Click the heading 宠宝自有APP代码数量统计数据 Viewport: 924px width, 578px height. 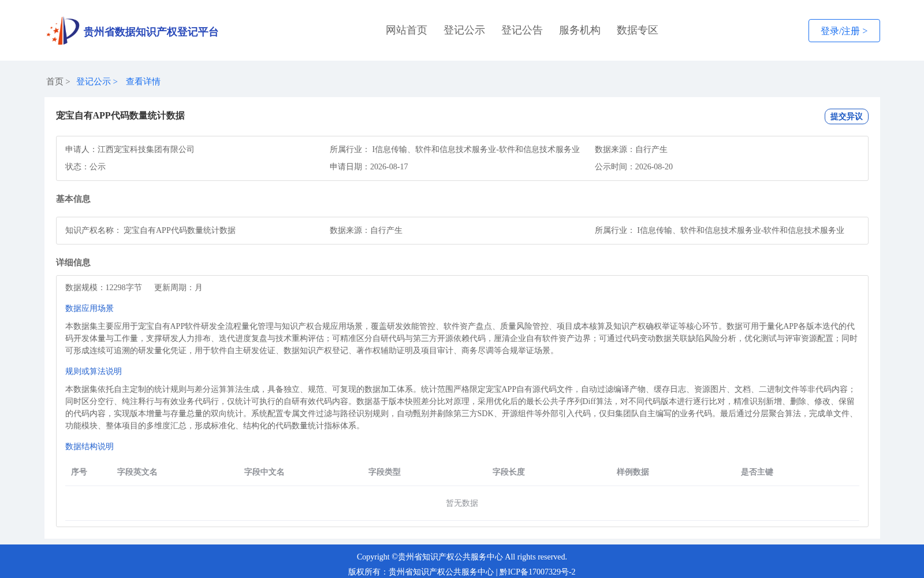120,116
